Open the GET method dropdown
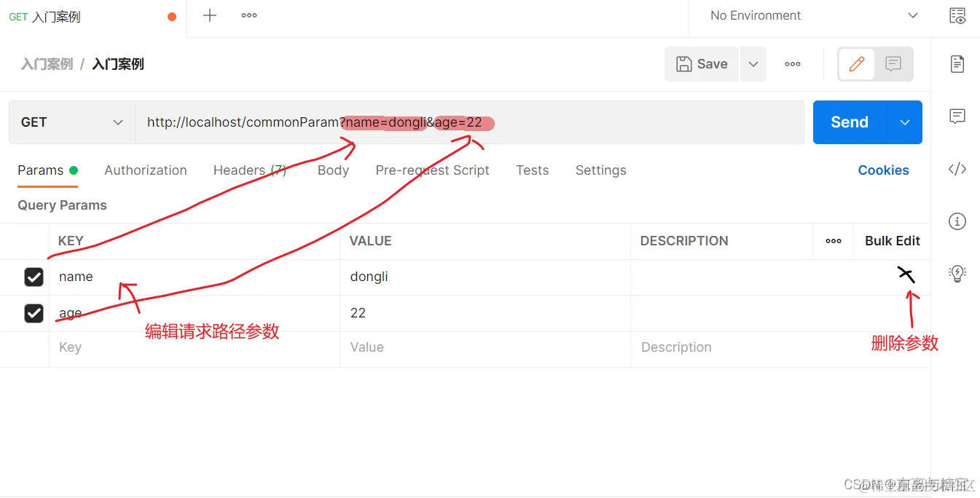Image resolution: width=980 pixels, height=498 pixels. tap(72, 122)
